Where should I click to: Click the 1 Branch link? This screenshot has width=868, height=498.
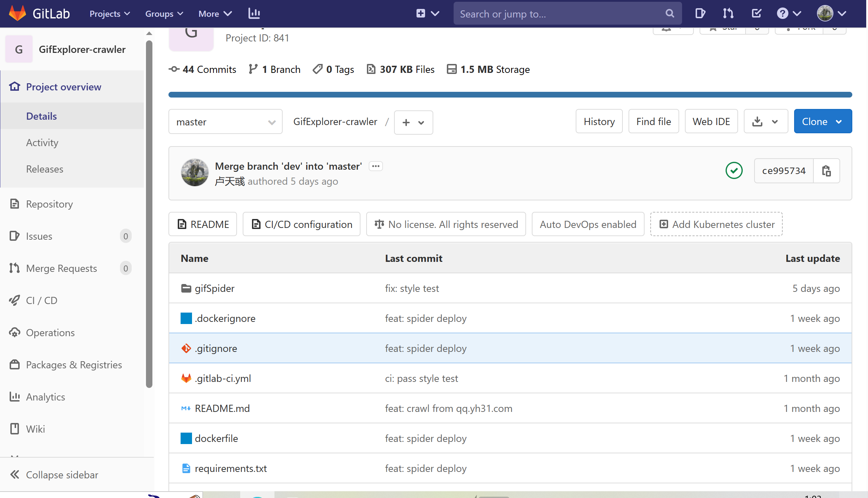coord(274,69)
